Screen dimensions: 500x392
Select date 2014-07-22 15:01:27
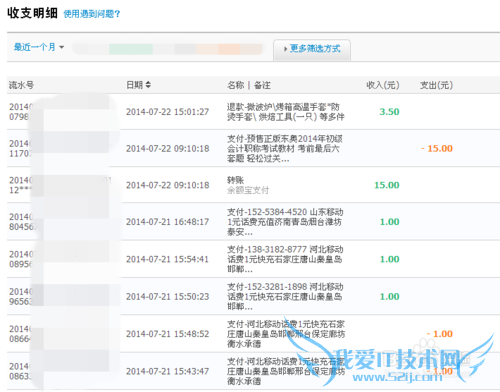(167, 112)
